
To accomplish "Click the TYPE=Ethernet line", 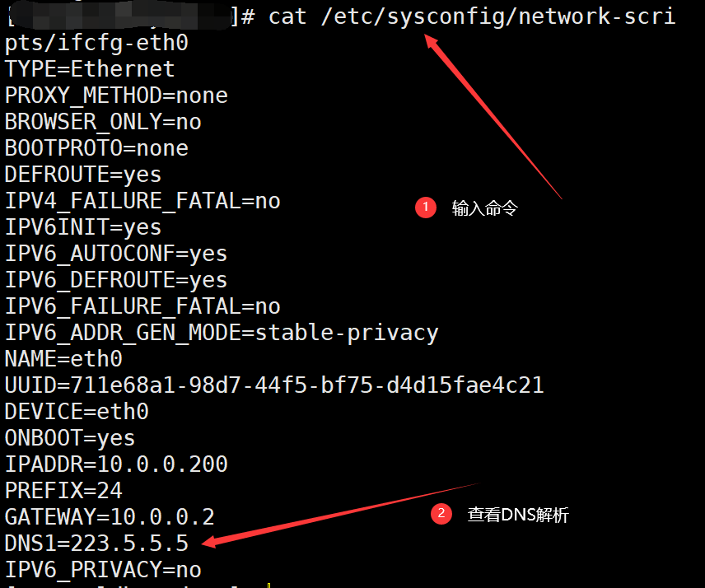I will 90,69.
